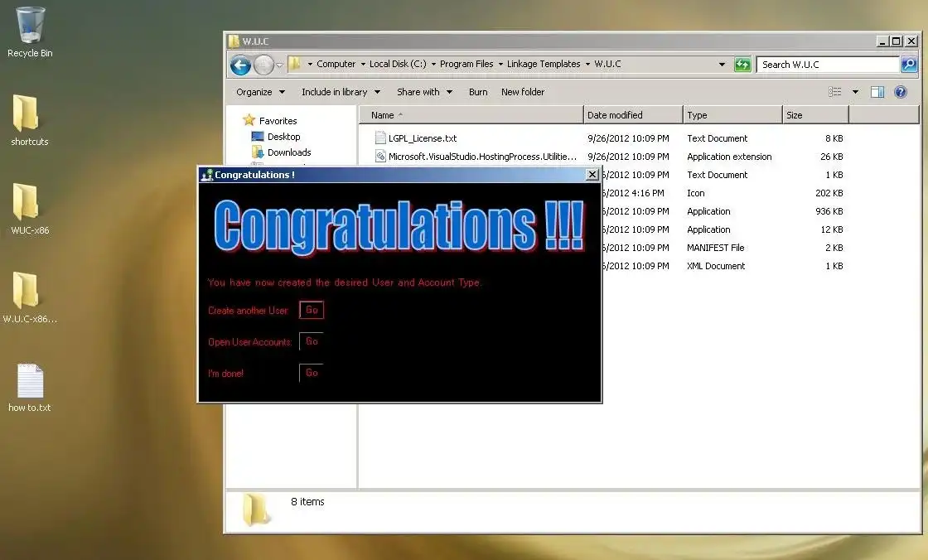Image resolution: width=928 pixels, height=560 pixels.
Task: Click the Explorer Forward arrow button
Action: 263,65
